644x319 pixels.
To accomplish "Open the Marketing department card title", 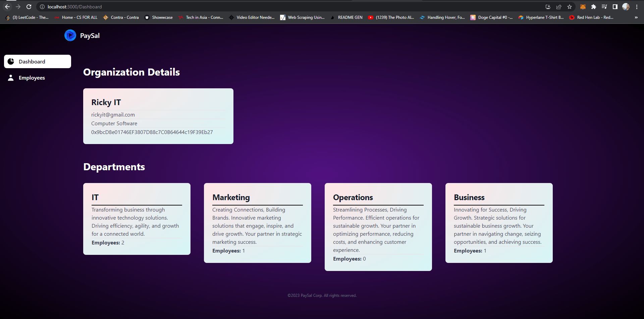I will coord(231,197).
